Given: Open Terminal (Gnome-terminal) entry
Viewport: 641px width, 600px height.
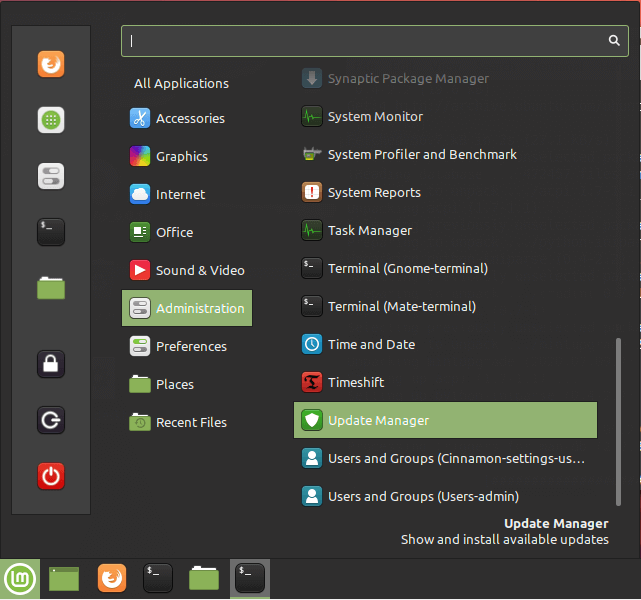Looking at the screenshot, I should (407, 268).
